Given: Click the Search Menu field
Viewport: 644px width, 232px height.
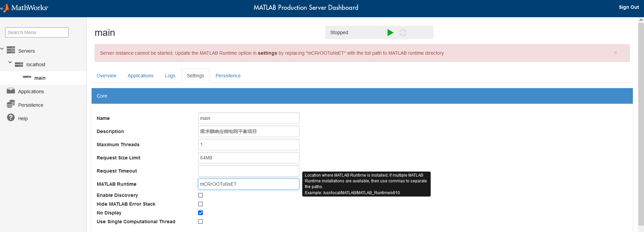Looking at the screenshot, I should 37,32.
